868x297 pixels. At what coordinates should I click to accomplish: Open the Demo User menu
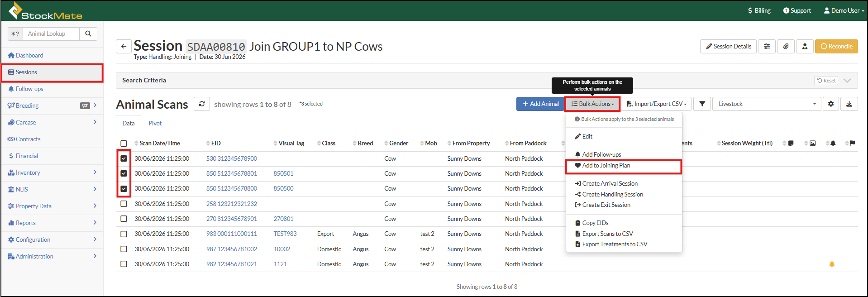(x=844, y=10)
